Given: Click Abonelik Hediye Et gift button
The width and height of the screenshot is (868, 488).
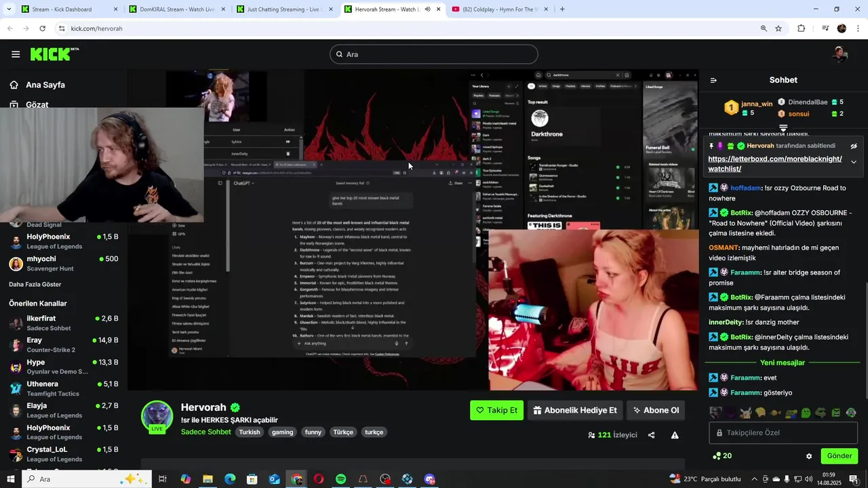Looking at the screenshot, I should pos(574,410).
